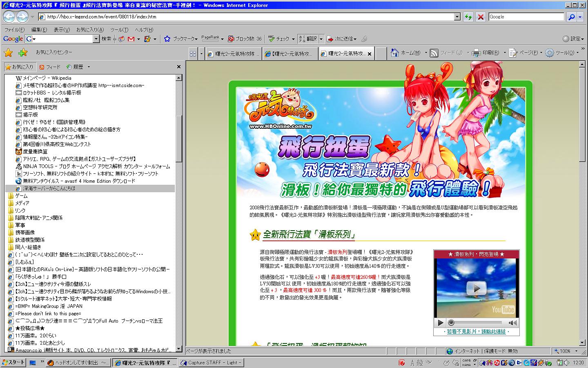This screenshot has width=588, height=368.
Task: Click the Google search box at top right
Action: [526, 17]
